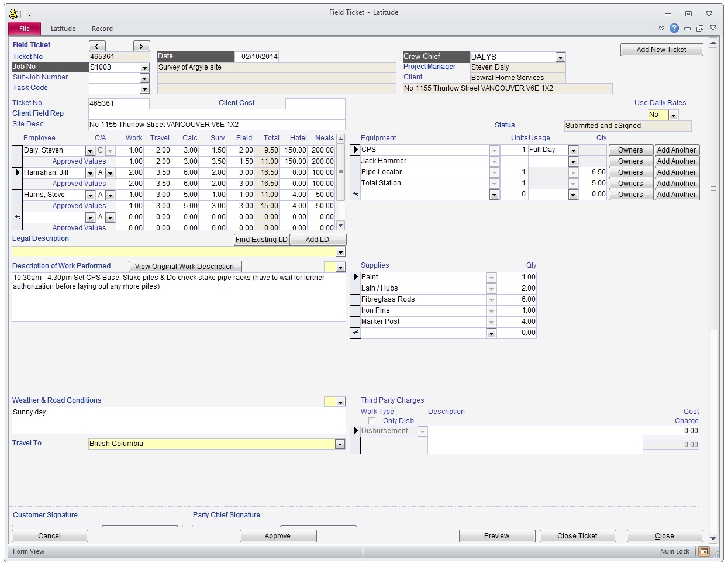Select the Hanrahan, Jill row selector arrow
The height and width of the screenshot is (567, 728).
click(18, 172)
